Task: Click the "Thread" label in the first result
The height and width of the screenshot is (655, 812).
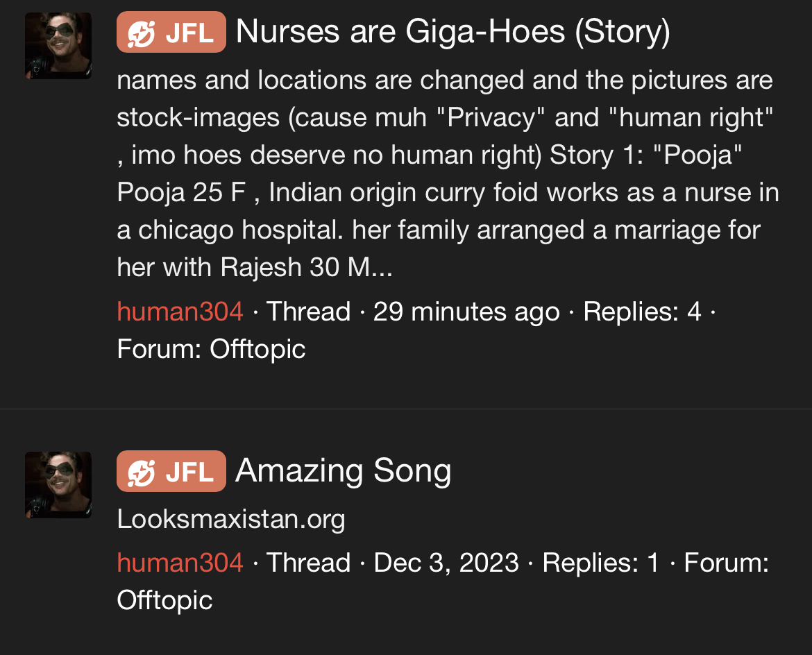Action: [308, 312]
